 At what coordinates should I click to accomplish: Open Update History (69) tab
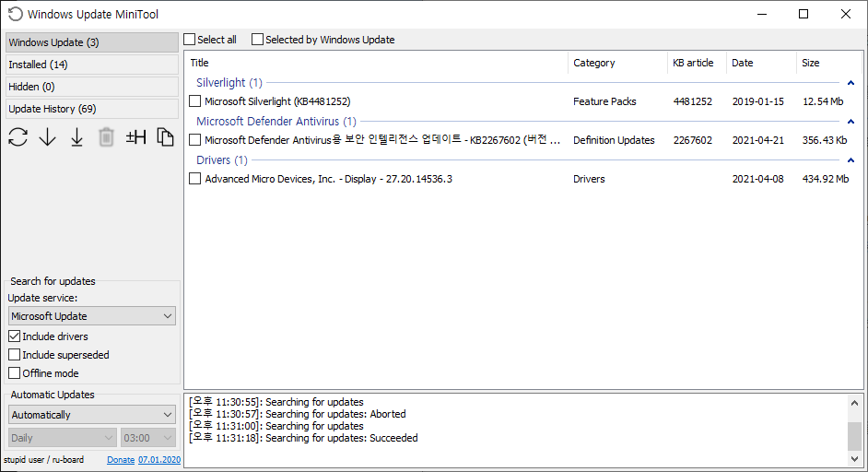point(92,109)
